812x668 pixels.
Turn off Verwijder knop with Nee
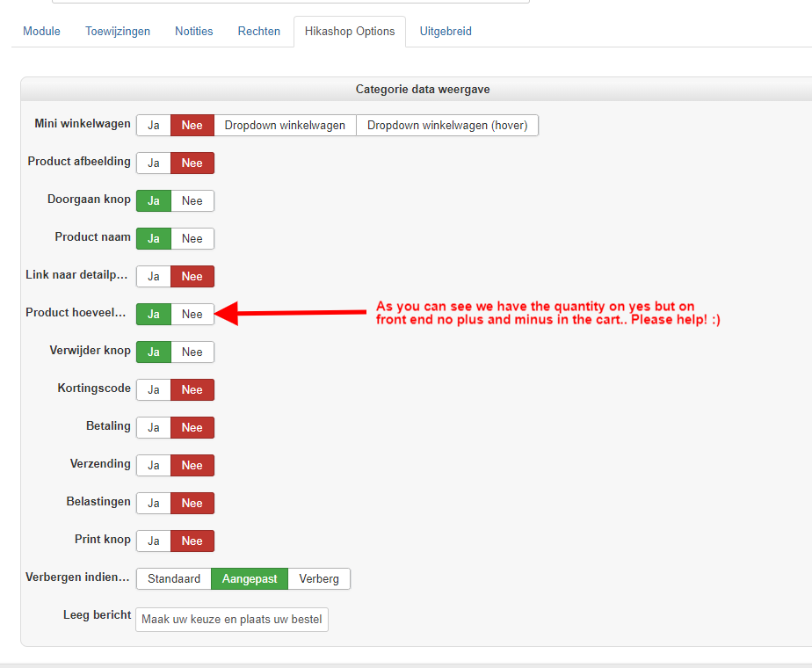click(192, 352)
